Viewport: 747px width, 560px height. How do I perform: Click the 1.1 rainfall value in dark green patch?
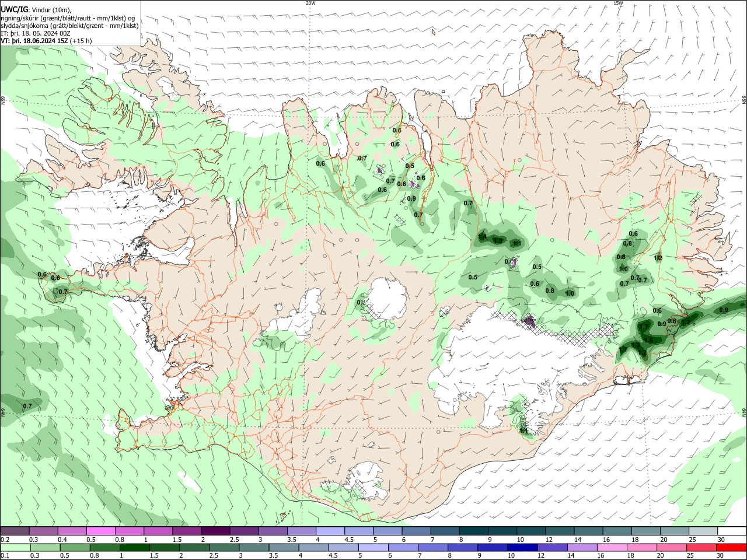coord(516,243)
